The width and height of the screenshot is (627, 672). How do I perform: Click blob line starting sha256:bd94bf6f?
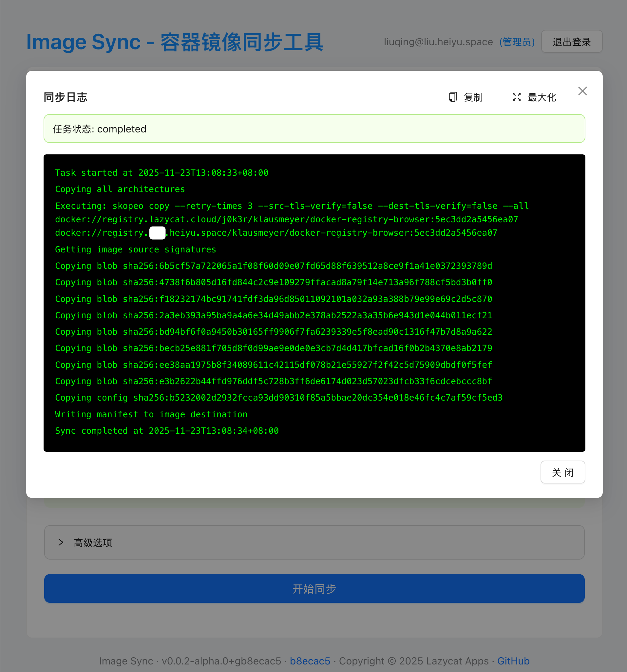tap(274, 332)
